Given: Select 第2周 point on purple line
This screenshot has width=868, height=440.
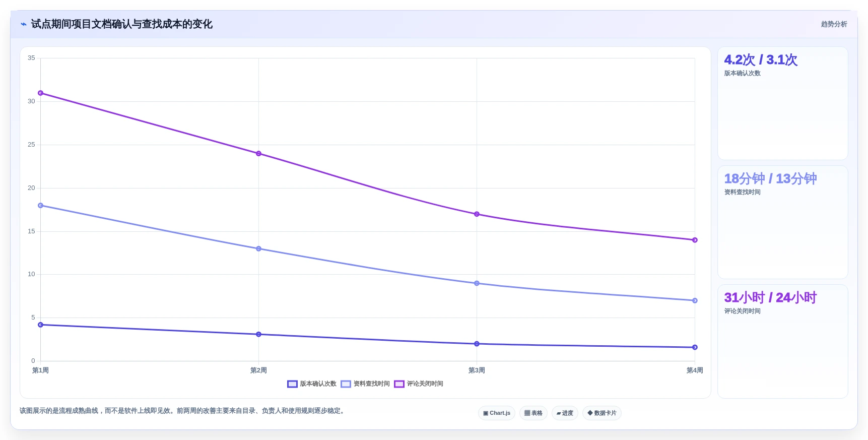Looking at the screenshot, I should point(258,154).
